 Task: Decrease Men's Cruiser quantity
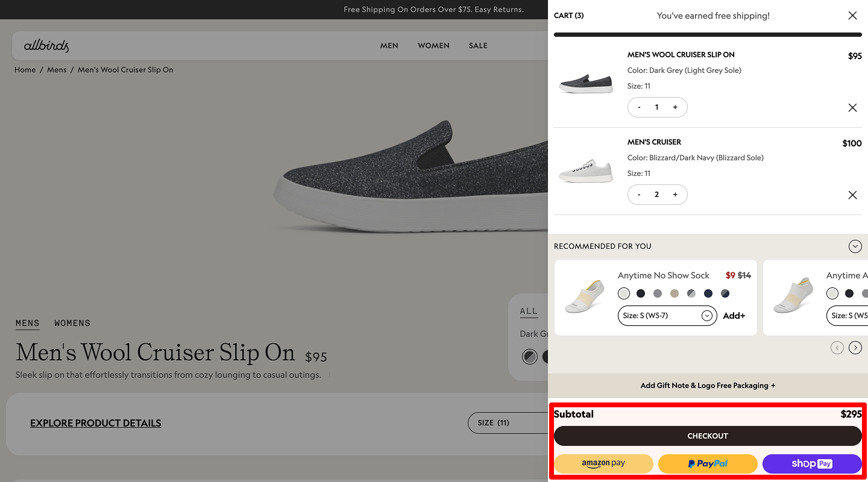(x=639, y=195)
